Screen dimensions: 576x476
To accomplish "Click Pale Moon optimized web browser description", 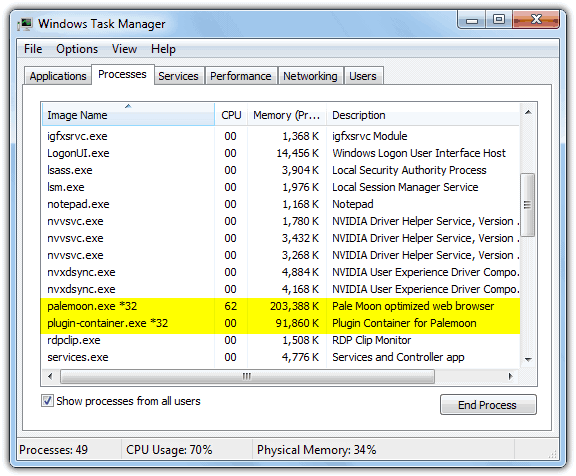I will (413, 306).
